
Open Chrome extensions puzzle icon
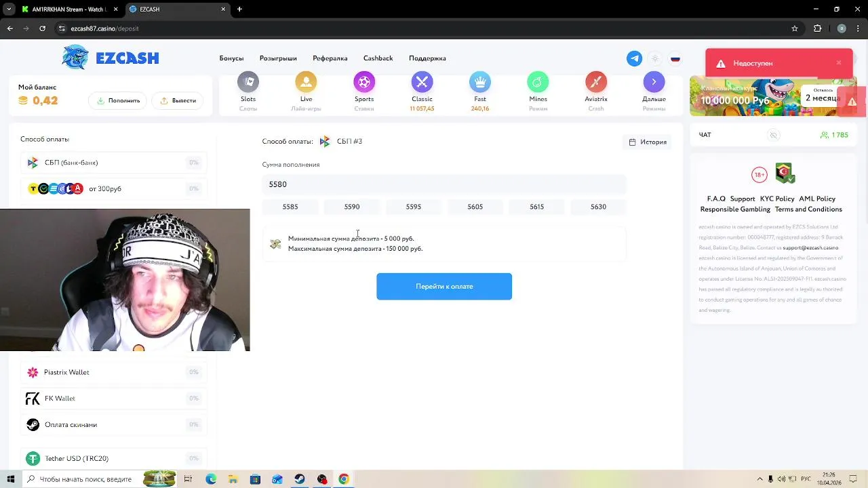click(817, 28)
